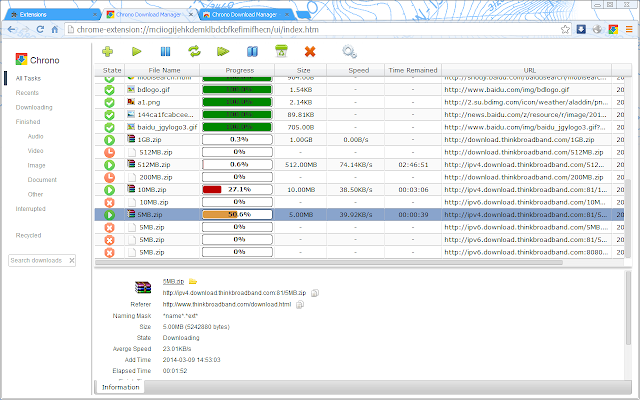Viewport: 640px width, 400px height.
Task: Reload the page with the refresh icon
Action: click(40, 29)
